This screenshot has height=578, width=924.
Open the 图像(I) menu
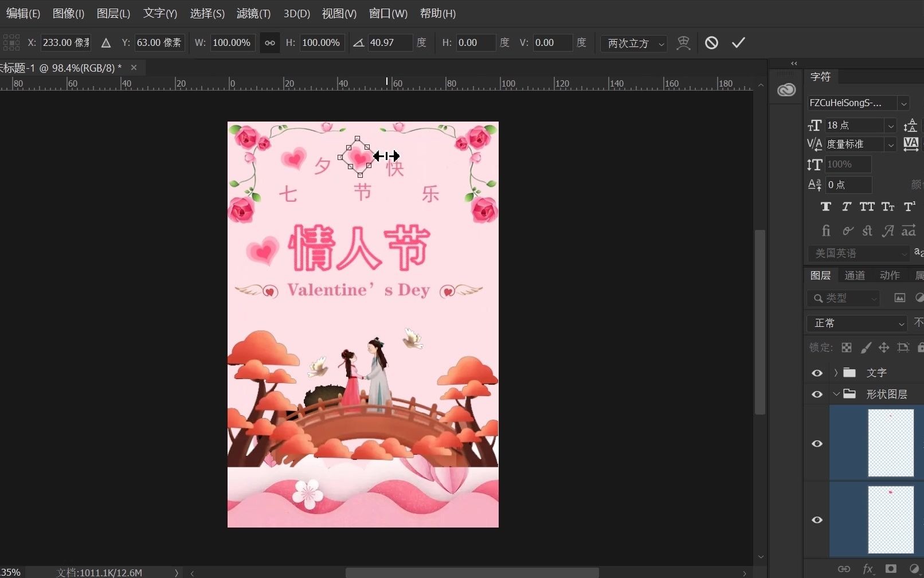click(68, 13)
